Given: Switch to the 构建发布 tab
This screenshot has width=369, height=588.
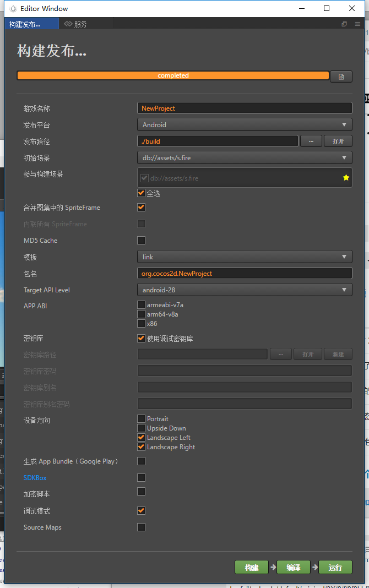Looking at the screenshot, I should (31, 24).
